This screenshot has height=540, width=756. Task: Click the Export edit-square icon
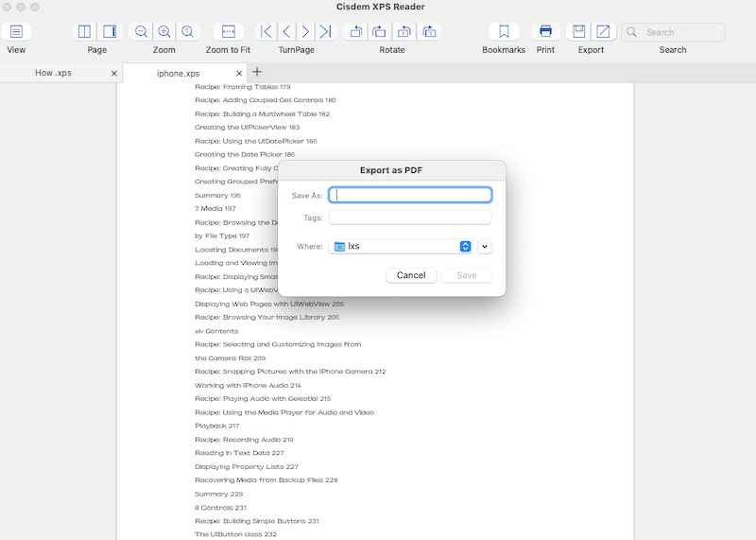603,32
